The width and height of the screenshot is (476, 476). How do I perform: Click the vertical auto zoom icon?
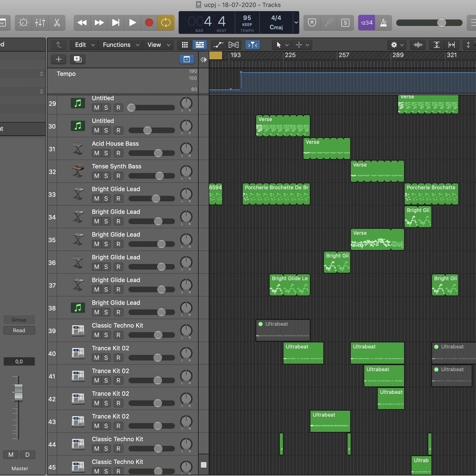coord(437,45)
